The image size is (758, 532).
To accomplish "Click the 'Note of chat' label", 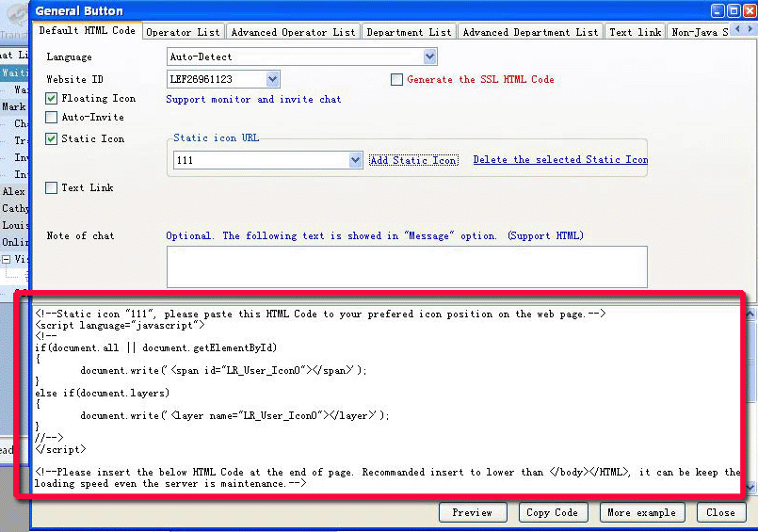I will point(80,235).
